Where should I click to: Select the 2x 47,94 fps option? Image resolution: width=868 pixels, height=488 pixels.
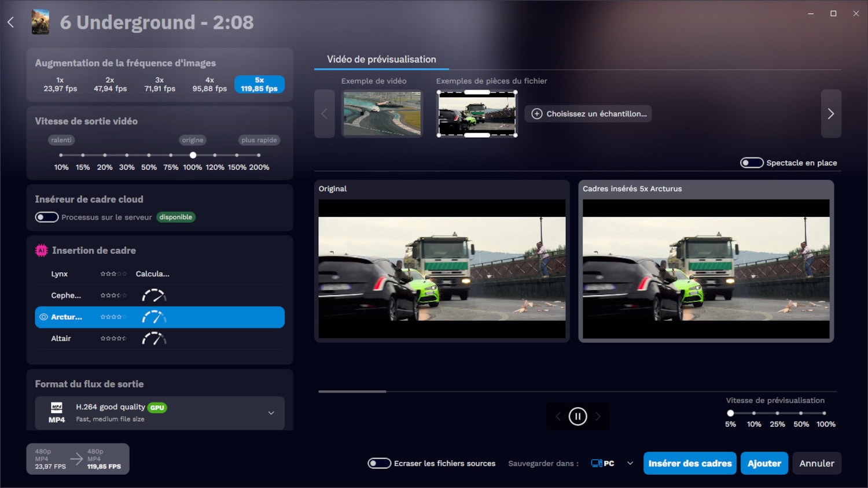110,84
